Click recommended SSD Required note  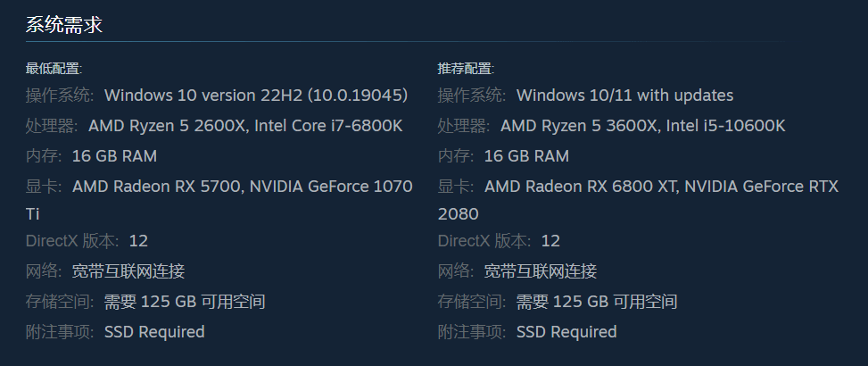click(x=566, y=332)
